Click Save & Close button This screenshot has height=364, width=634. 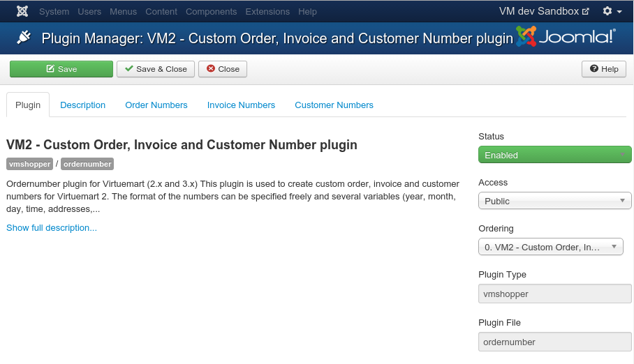(155, 69)
